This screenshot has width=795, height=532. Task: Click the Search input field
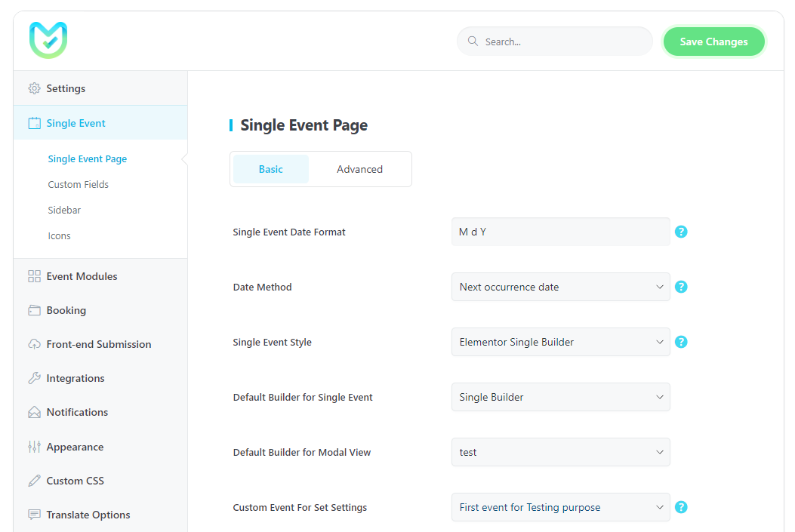562,42
